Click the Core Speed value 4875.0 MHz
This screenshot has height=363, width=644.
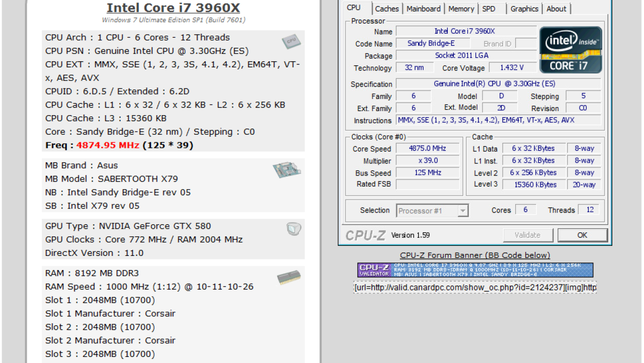pos(428,148)
